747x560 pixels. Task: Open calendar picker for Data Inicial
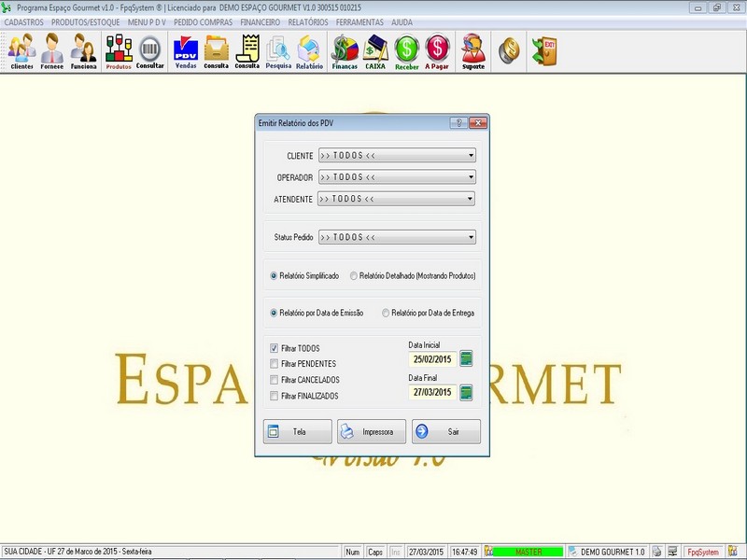(x=466, y=358)
